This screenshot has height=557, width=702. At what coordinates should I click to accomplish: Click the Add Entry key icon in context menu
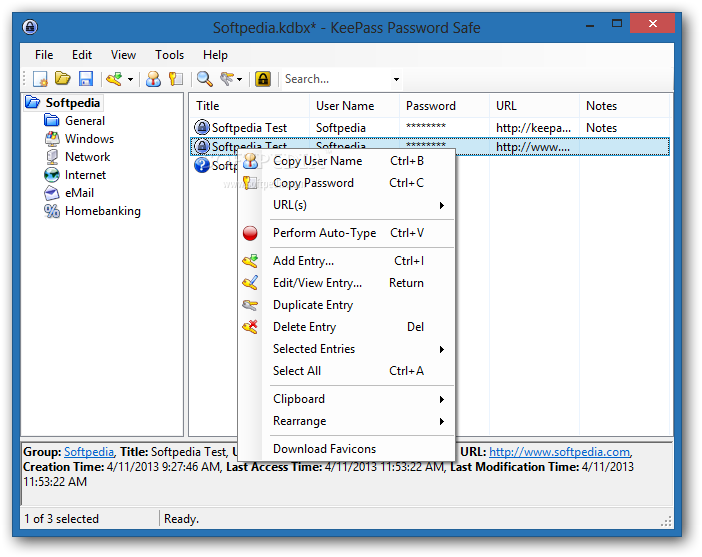(x=250, y=261)
